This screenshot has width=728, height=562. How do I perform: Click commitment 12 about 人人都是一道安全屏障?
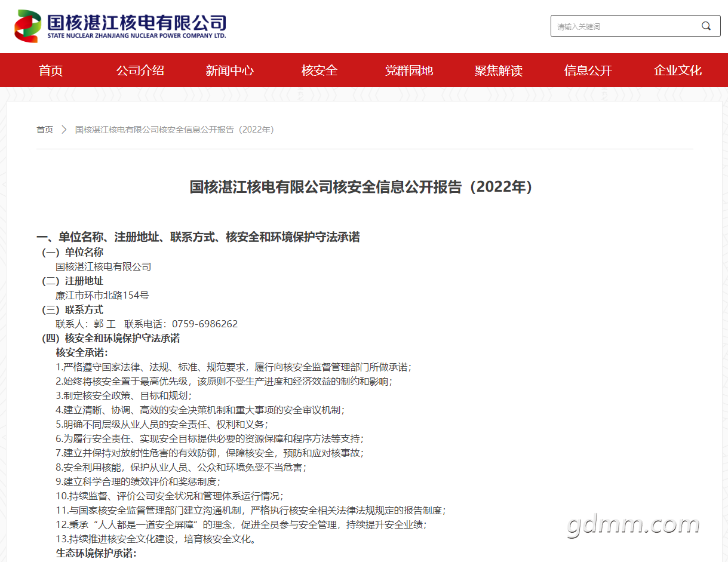[x=241, y=524]
